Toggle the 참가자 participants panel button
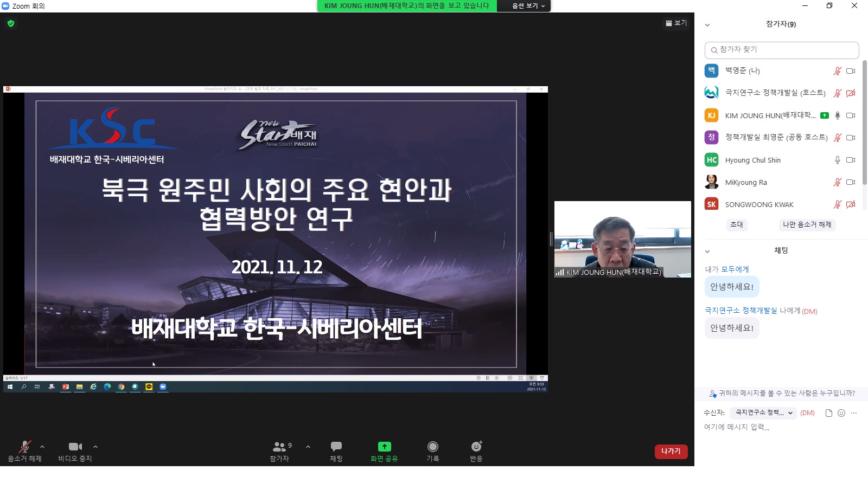 tap(280, 451)
